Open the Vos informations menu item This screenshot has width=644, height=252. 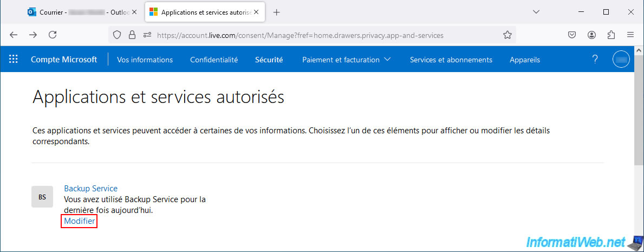(x=145, y=60)
